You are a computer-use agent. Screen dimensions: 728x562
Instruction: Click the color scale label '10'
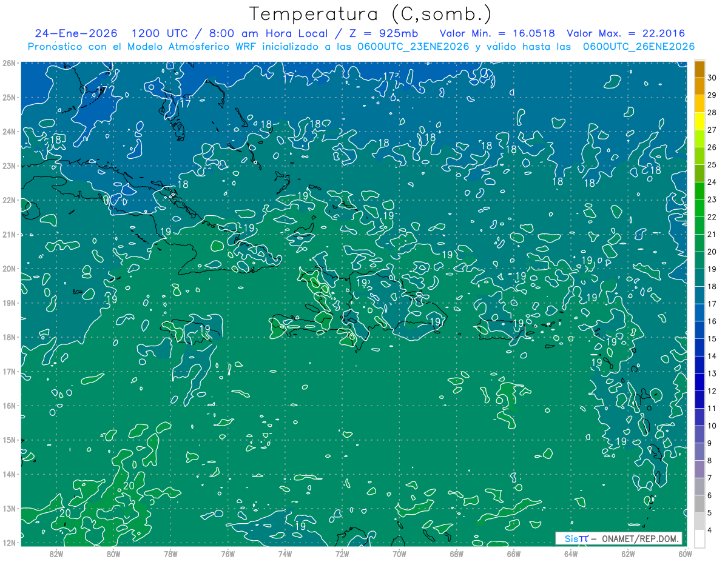712,426
